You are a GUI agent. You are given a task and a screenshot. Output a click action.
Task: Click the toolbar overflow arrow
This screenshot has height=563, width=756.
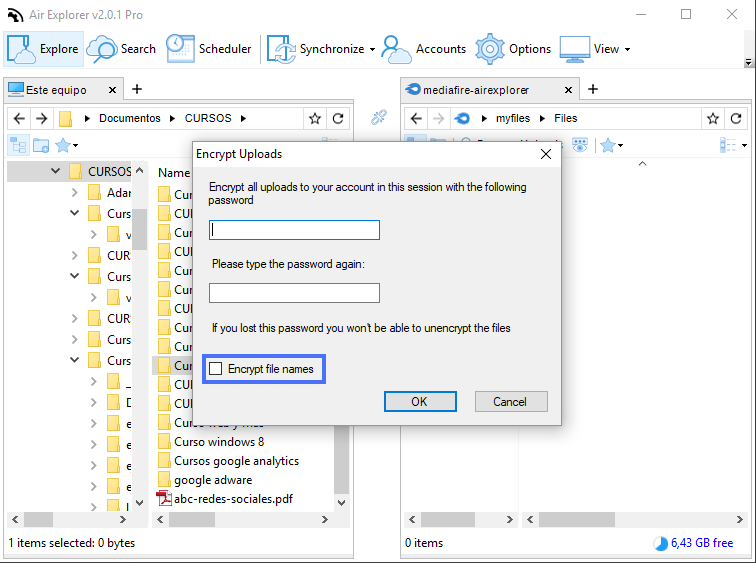pos(748,62)
